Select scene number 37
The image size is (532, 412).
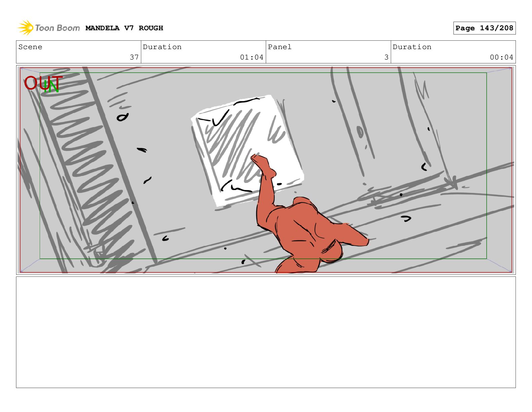(x=134, y=57)
